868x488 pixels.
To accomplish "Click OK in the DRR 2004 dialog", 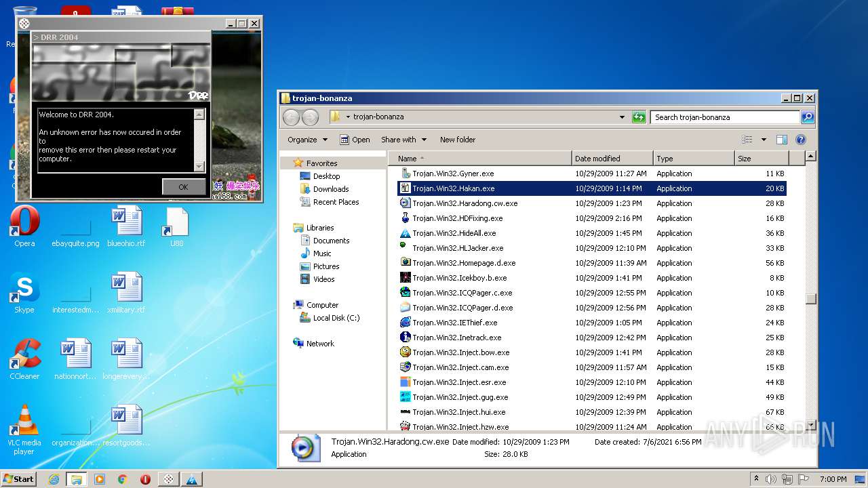I will point(183,187).
